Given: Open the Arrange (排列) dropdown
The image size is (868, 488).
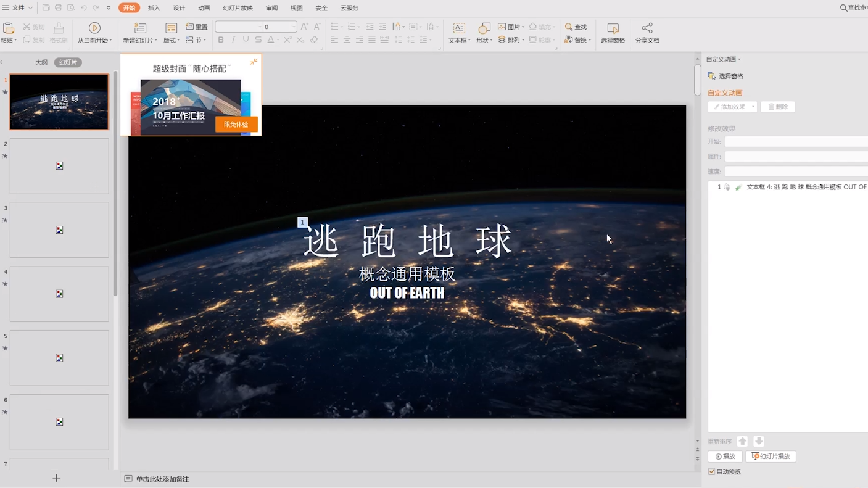Looking at the screenshot, I should click(x=511, y=39).
